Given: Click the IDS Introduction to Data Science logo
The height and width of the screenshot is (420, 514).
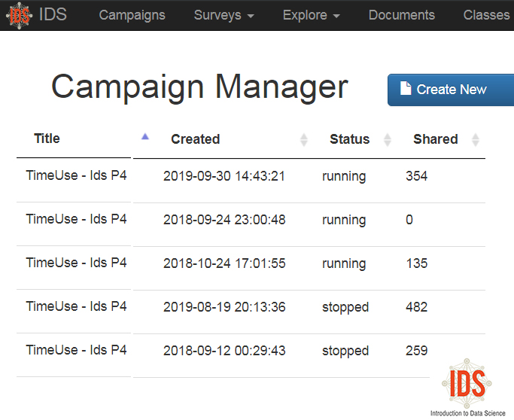Looking at the screenshot, I should point(467,387).
